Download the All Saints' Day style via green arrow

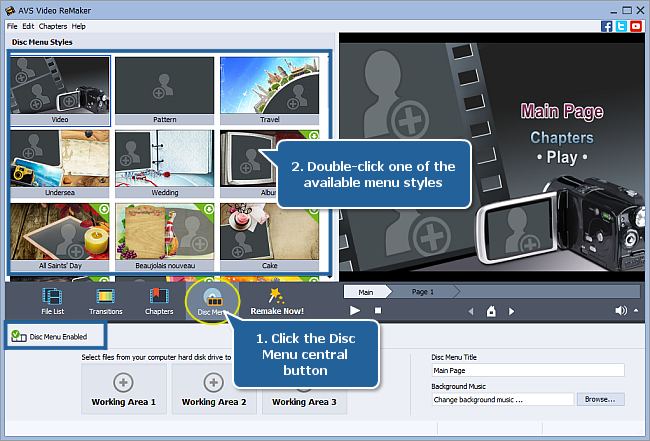coord(104,209)
